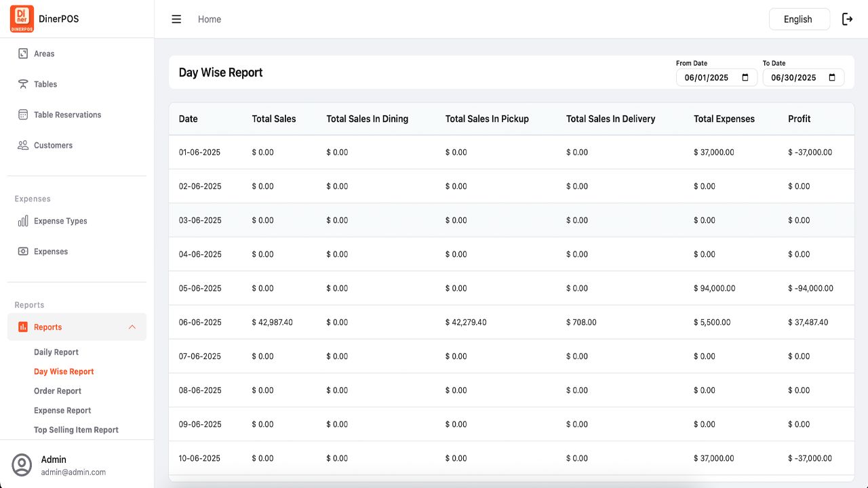Click the Customers people icon
The image size is (868, 488).
pos(23,145)
